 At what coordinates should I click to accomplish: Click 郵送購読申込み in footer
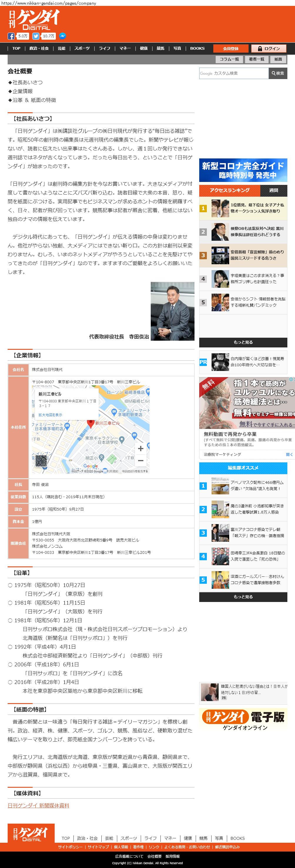(x=227, y=847)
